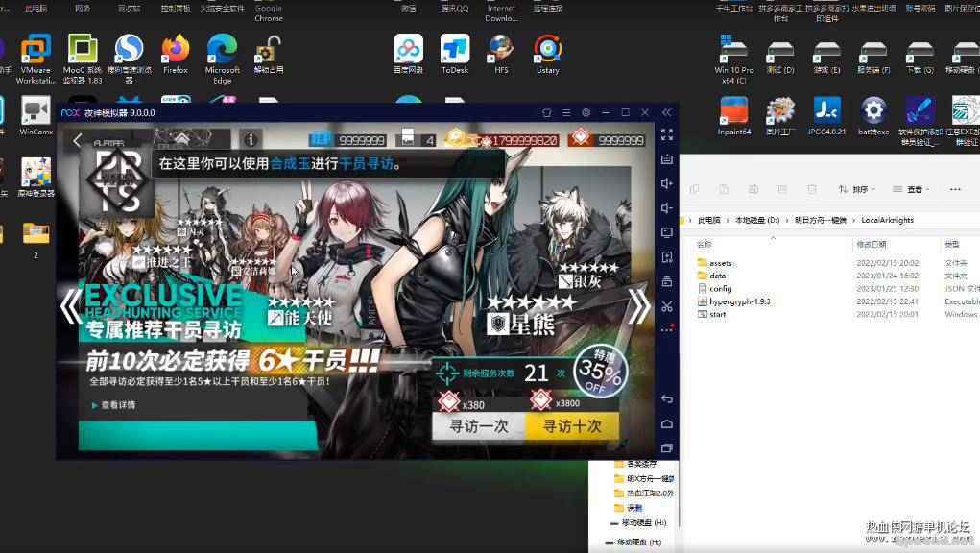Go to previous banner with left chevrons
This screenshot has width=980, height=553.
coord(70,306)
